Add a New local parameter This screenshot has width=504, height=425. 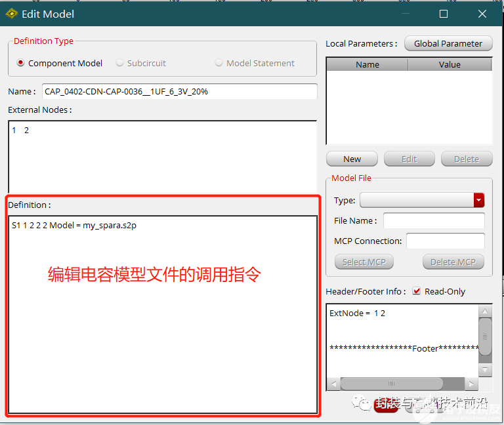[x=352, y=159]
